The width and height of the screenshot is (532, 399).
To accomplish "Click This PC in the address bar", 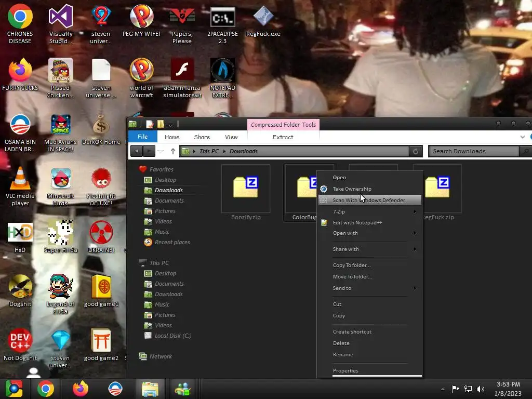I will pyautogui.click(x=209, y=151).
